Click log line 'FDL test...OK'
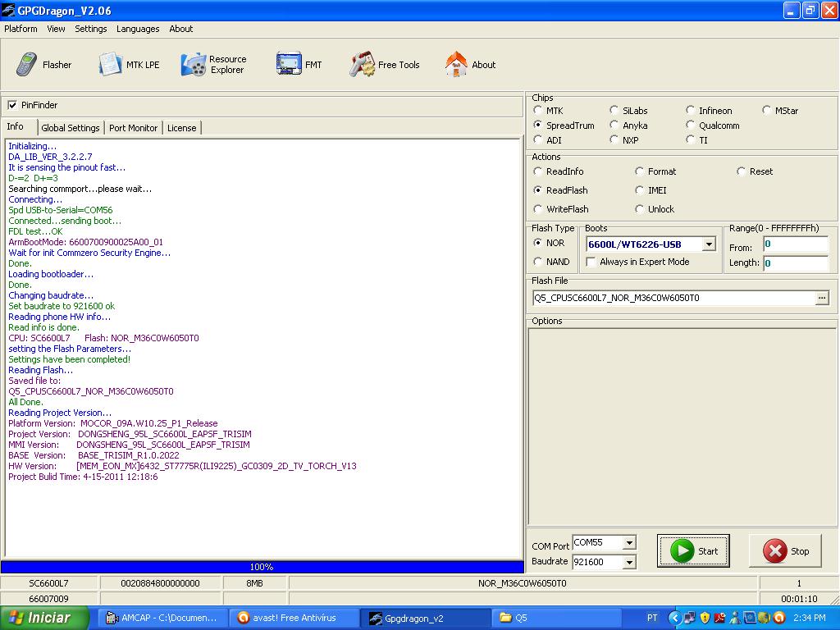Image resolution: width=840 pixels, height=630 pixels. pyautogui.click(x=35, y=231)
